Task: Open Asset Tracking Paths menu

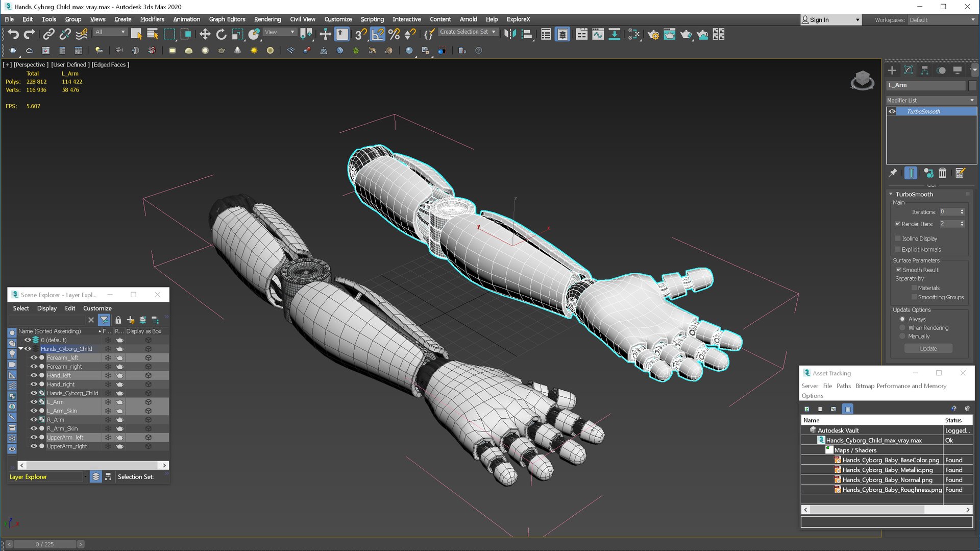Action: point(844,386)
